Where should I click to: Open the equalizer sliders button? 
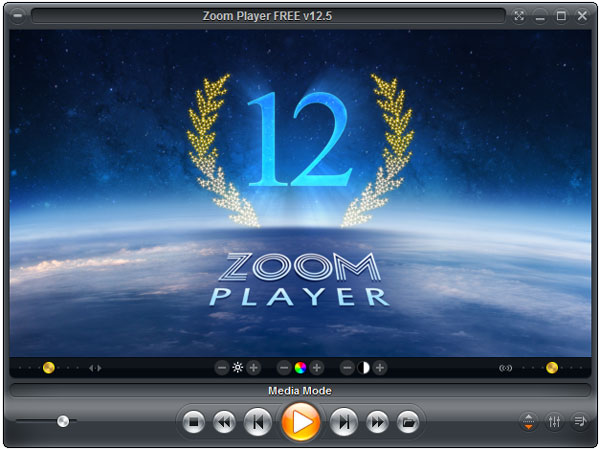coord(554,422)
